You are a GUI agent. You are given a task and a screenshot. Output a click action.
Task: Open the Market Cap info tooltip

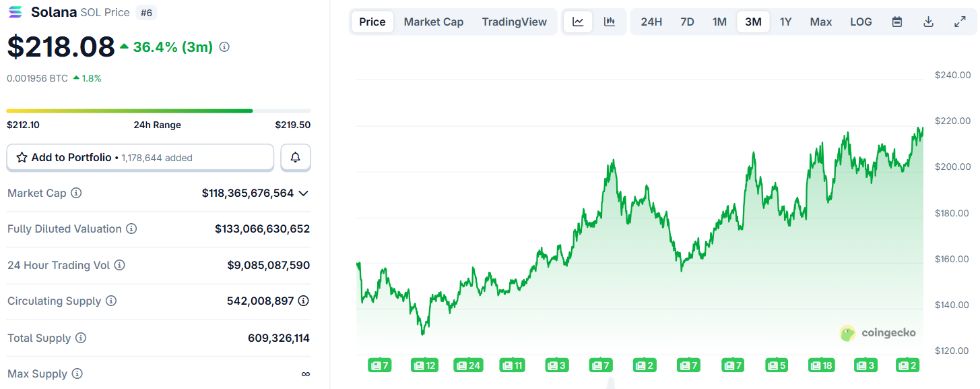click(x=74, y=193)
